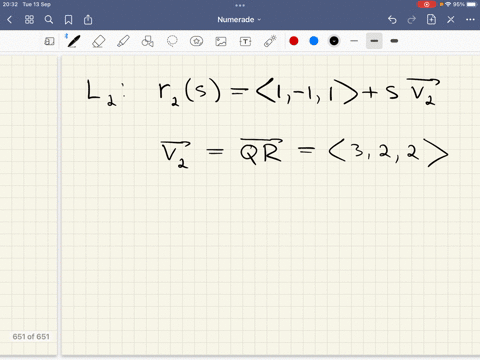Tap the three-dot multitasking handle
480x360 pixels.
coord(240,5)
